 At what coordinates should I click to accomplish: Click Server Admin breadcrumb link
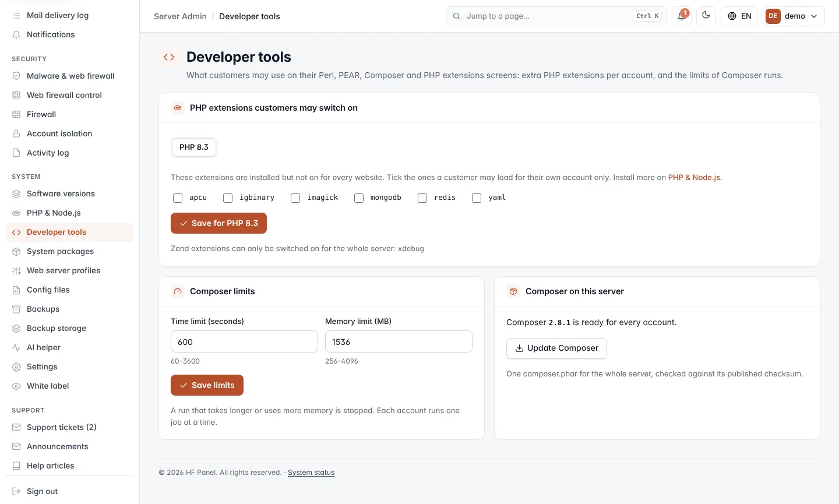tap(180, 16)
